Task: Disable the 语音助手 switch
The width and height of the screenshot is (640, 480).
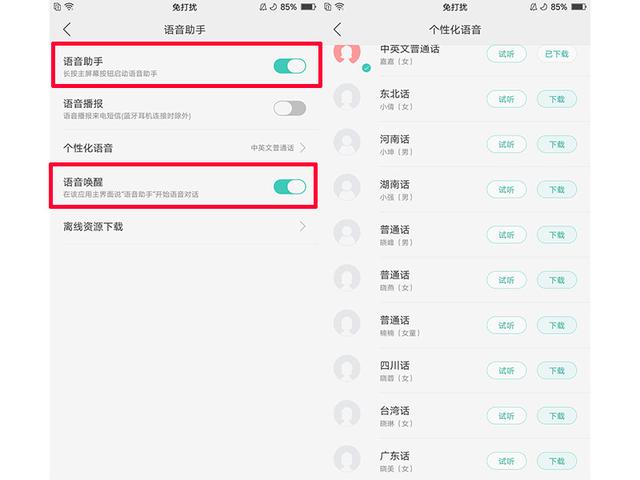Action: 290,66
